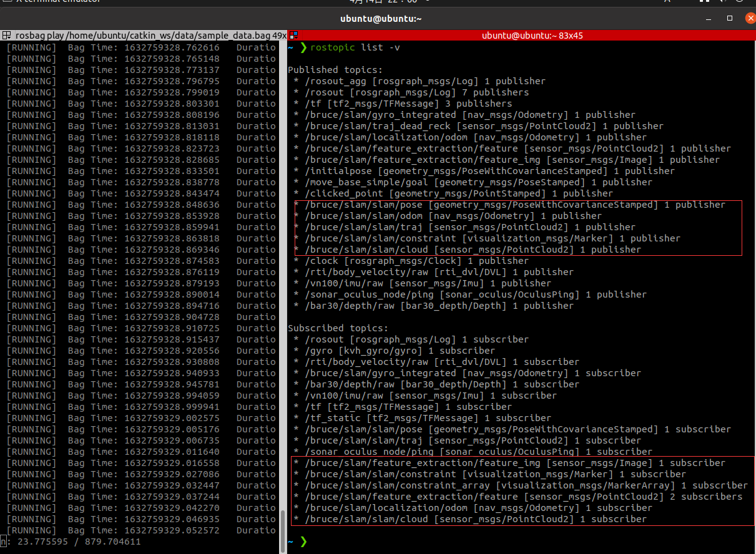
Task: Click the /tf line with 3 publishers
Action: (x=403, y=104)
